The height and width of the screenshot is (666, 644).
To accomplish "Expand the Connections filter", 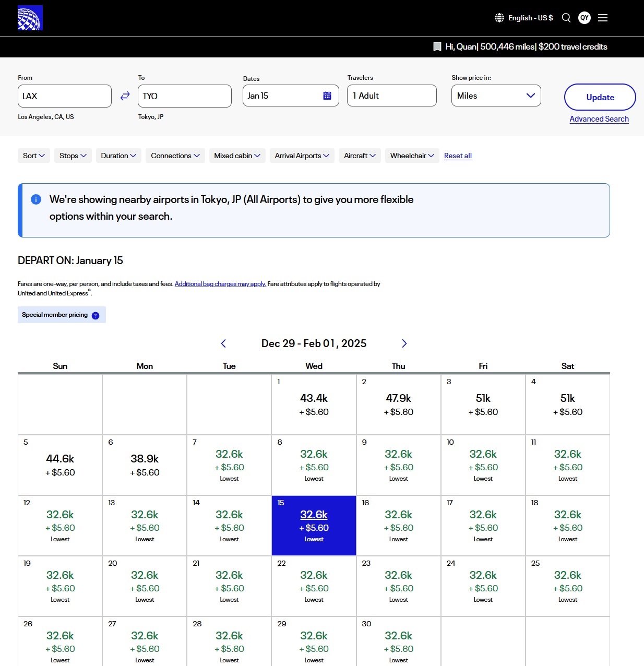I will click(x=175, y=156).
